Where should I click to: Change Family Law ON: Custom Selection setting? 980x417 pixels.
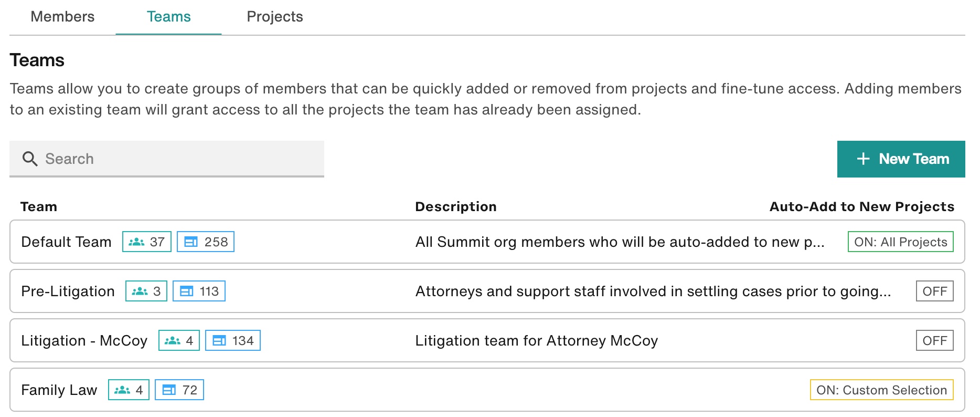click(x=881, y=390)
